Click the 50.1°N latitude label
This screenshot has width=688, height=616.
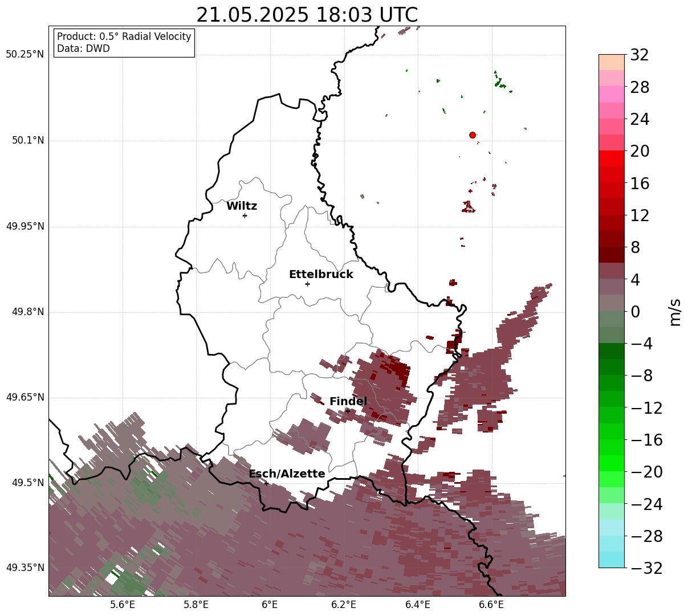[28, 140]
